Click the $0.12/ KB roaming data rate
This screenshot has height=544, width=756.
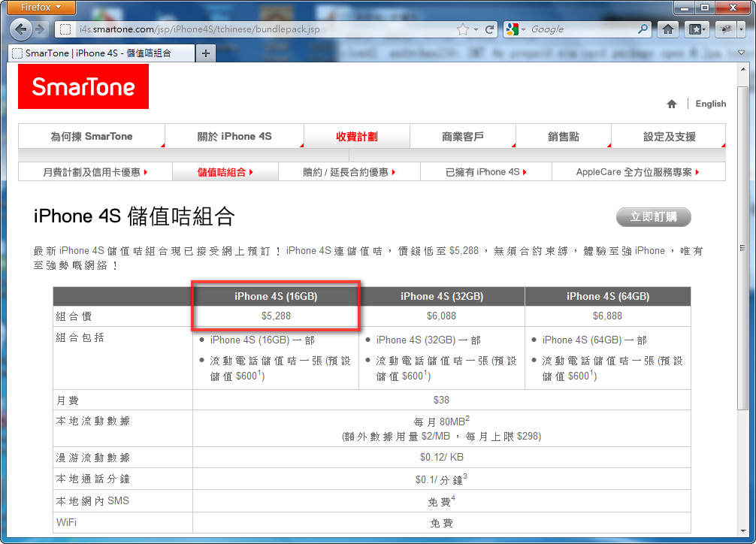tap(442, 457)
